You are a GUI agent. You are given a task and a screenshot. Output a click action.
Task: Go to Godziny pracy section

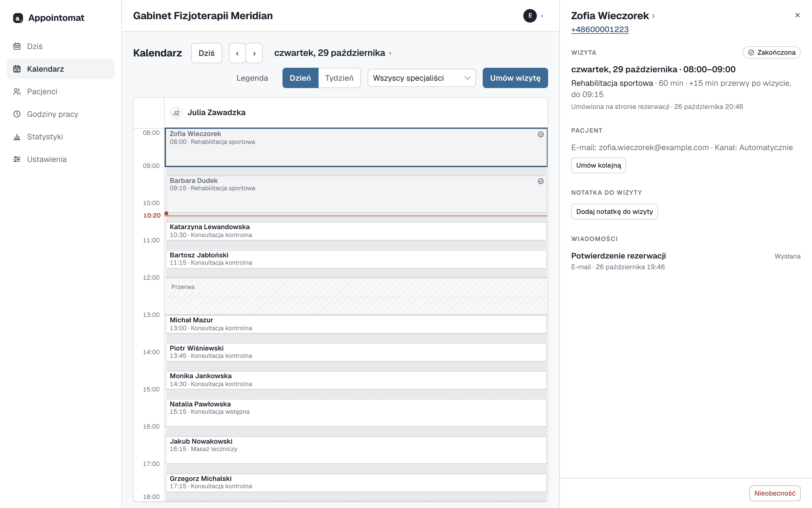[x=60, y=114]
